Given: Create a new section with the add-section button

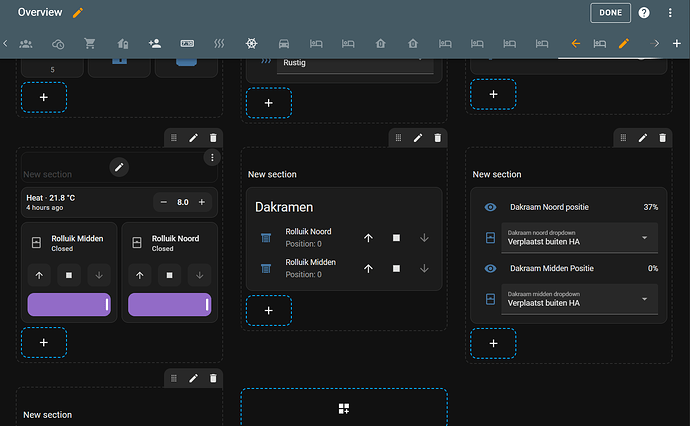Looking at the screenshot, I should click(344, 408).
